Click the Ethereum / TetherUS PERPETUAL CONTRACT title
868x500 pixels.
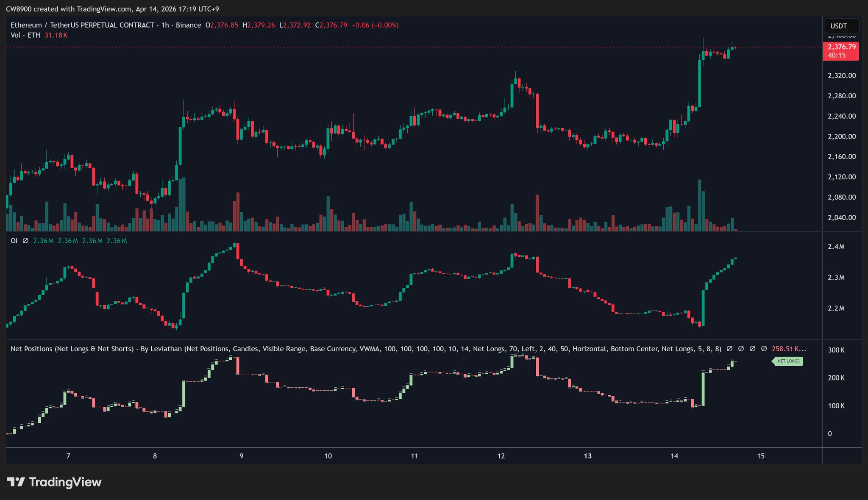click(x=82, y=25)
